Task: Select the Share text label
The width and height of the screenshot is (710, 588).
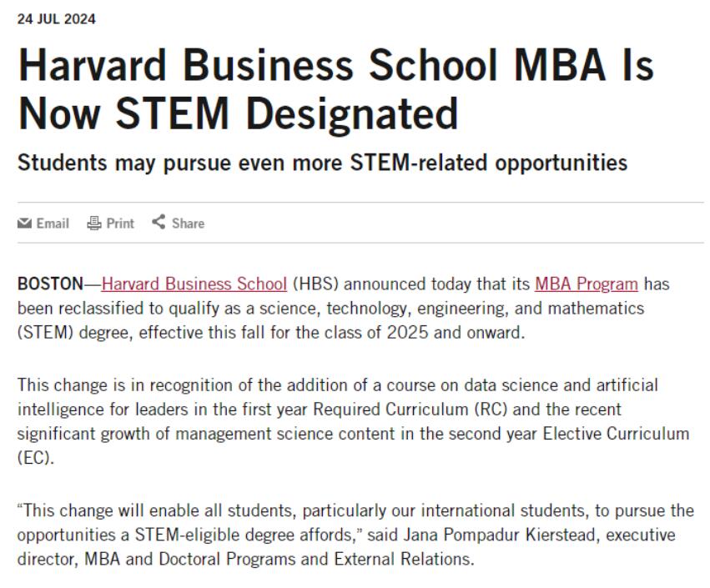Action: click(188, 224)
